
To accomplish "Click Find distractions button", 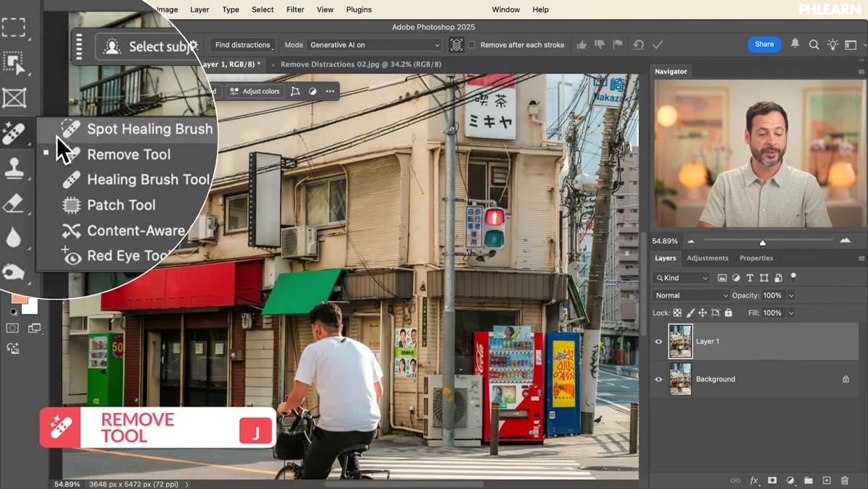I will 242,45.
